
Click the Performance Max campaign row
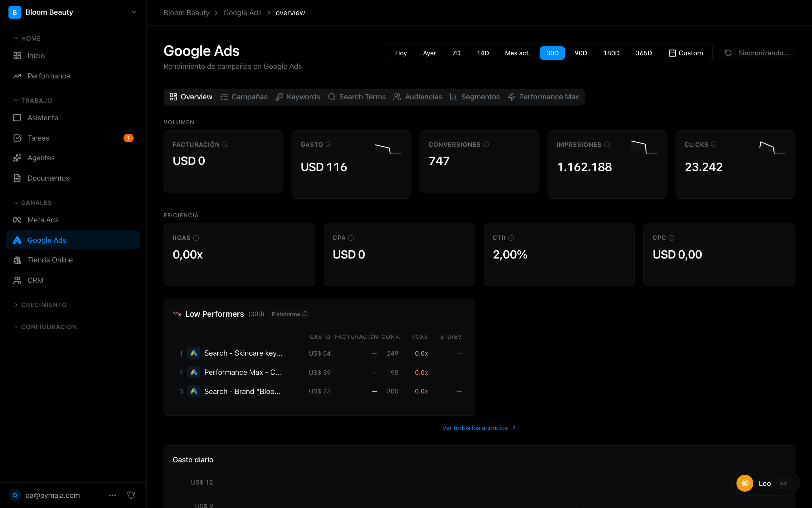(319, 372)
